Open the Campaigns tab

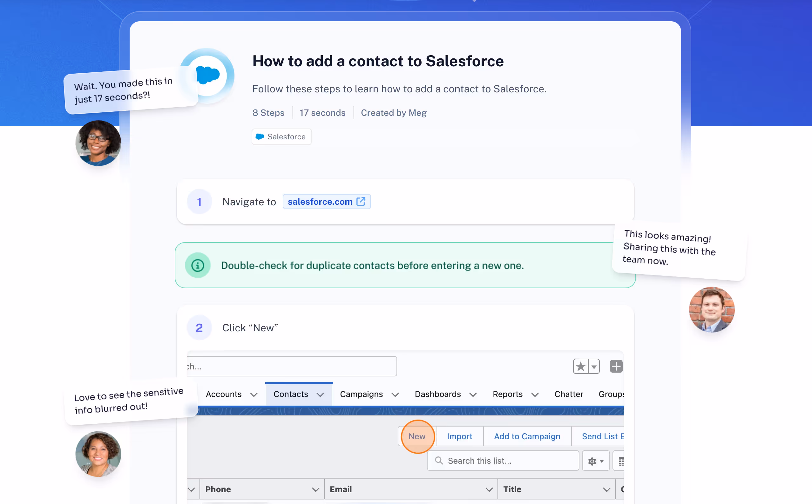click(x=361, y=394)
